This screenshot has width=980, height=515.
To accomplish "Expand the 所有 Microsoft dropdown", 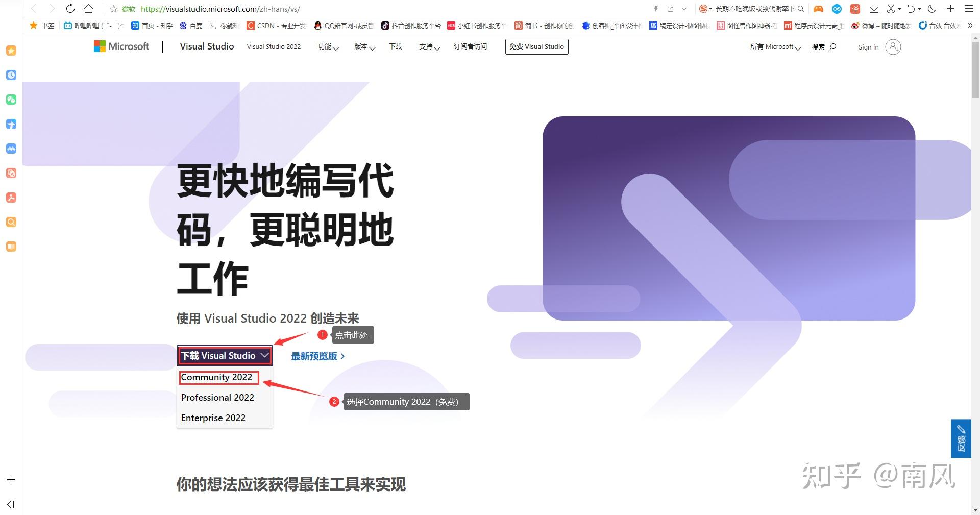I will [x=775, y=47].
